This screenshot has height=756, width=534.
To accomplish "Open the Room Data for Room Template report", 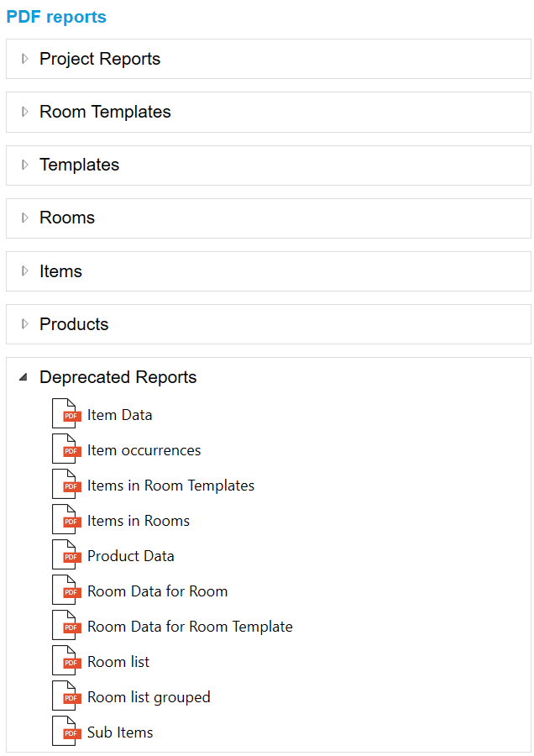I will point(191,626).
